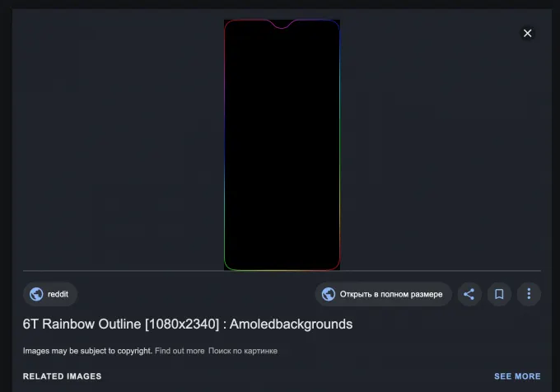Click globe icon in Открыть в полном размере
The height and width of the screenshot is (392, 560).
329,294
